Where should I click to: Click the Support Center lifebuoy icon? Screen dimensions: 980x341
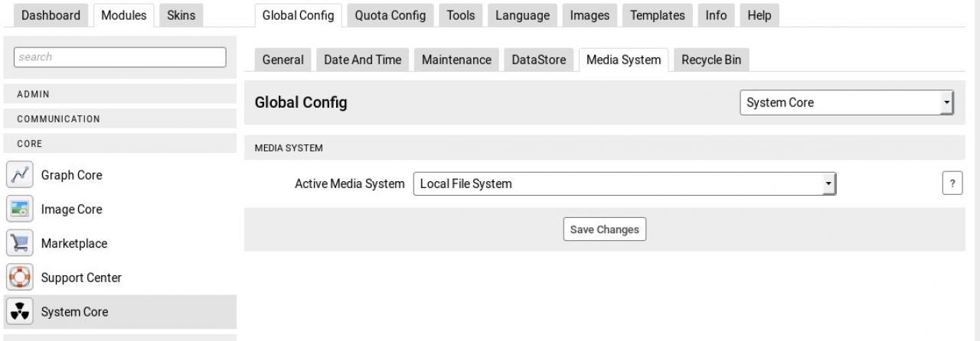pyautogui.click(x=18, y=278)
